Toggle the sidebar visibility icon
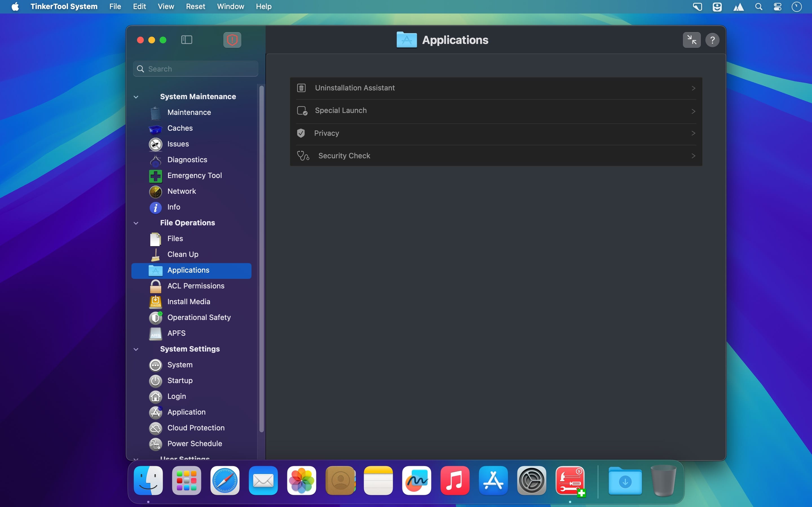This screenshot has height=507, width=812. [187, 40]
